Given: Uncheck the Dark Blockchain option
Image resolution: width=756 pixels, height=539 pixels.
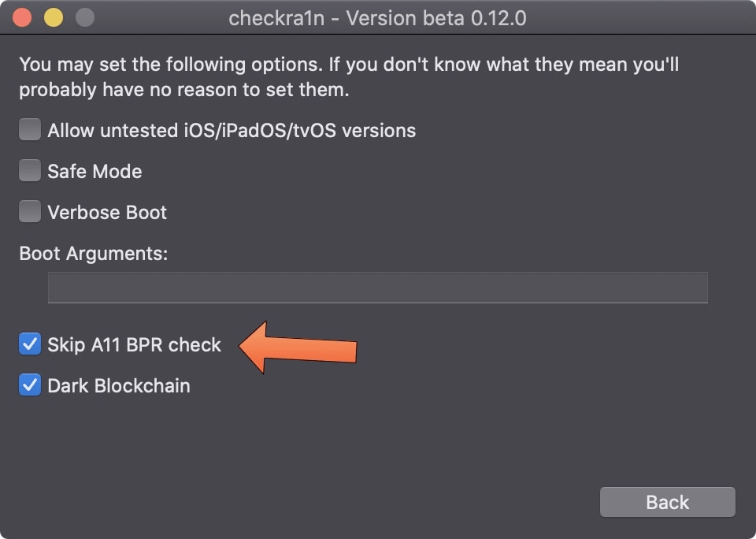Looking at the screenshot, I should pyautogui.click(x=29, y=385).
